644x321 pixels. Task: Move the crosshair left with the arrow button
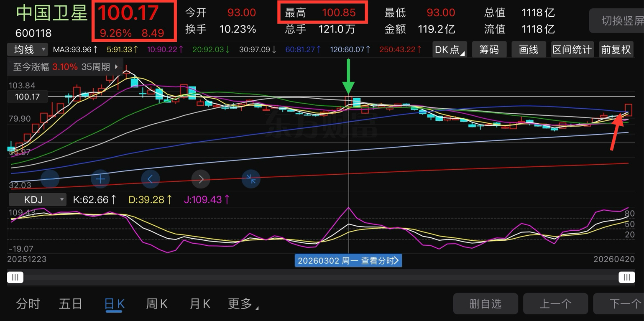coord(151,179)
